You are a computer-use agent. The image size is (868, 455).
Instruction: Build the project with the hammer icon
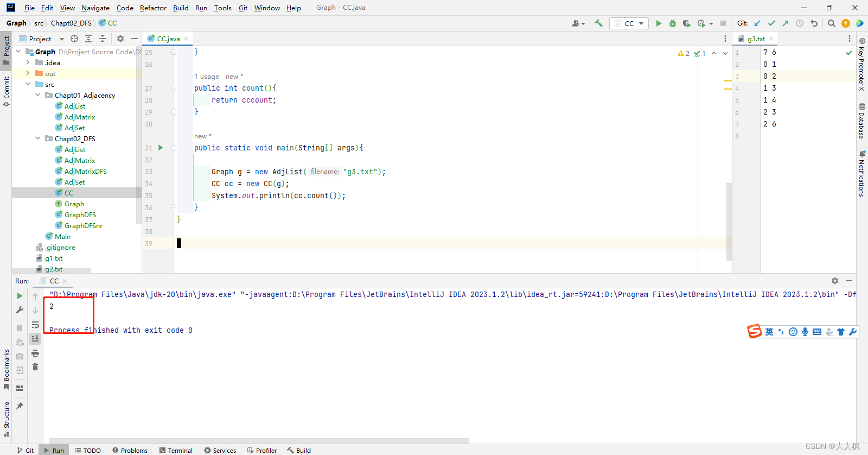coord(599,23)
